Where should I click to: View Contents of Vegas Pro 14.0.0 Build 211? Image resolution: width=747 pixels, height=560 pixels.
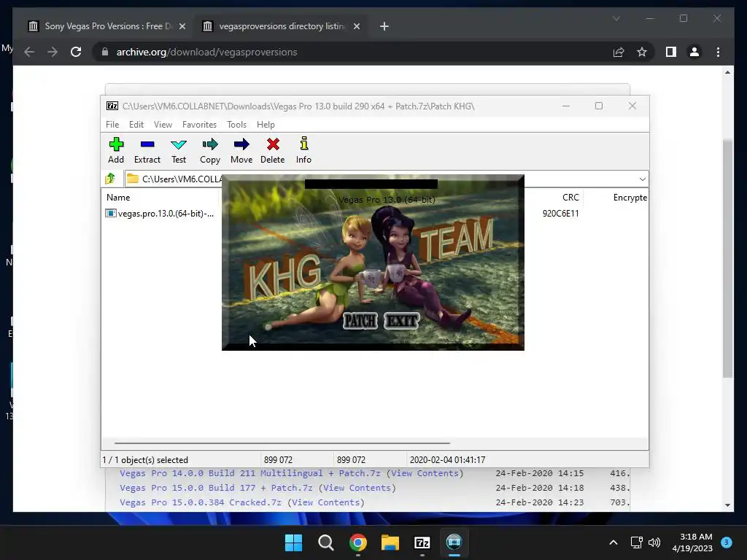click(425, 473)
